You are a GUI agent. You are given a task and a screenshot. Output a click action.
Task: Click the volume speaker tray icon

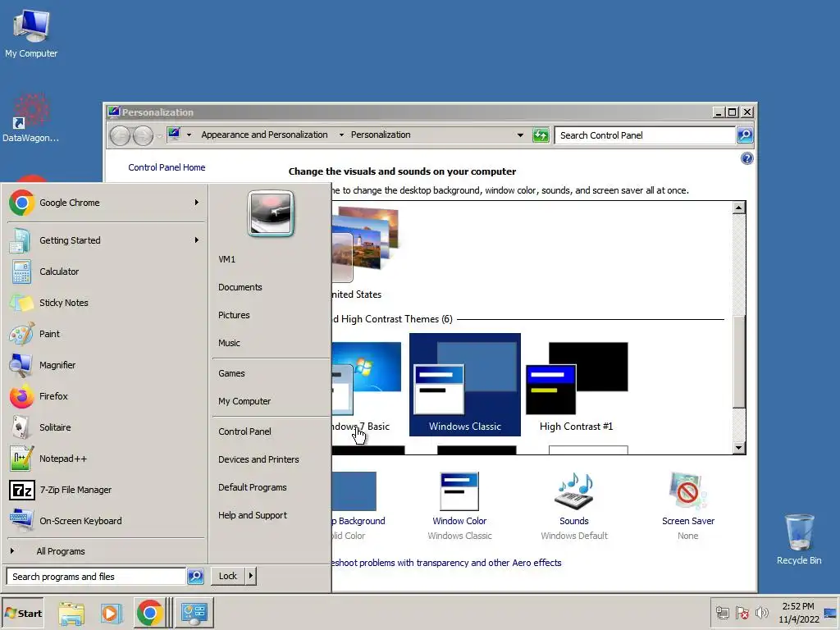761,612
